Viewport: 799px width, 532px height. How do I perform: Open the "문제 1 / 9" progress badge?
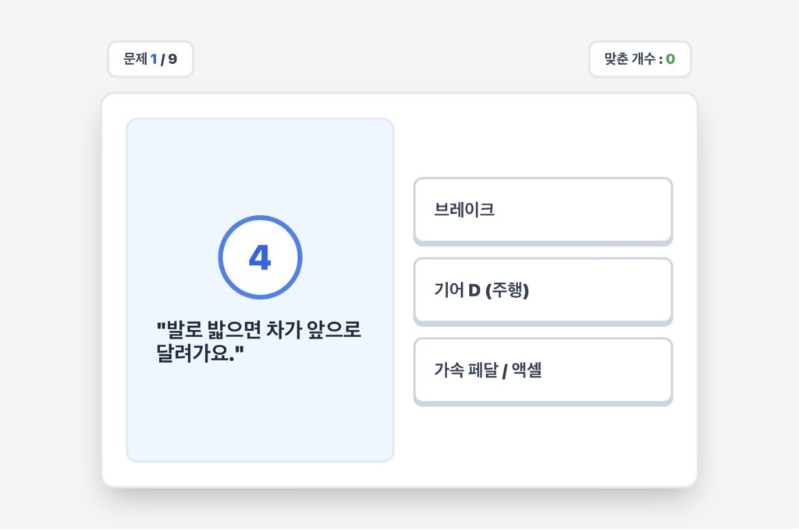[x=150, y=59]
